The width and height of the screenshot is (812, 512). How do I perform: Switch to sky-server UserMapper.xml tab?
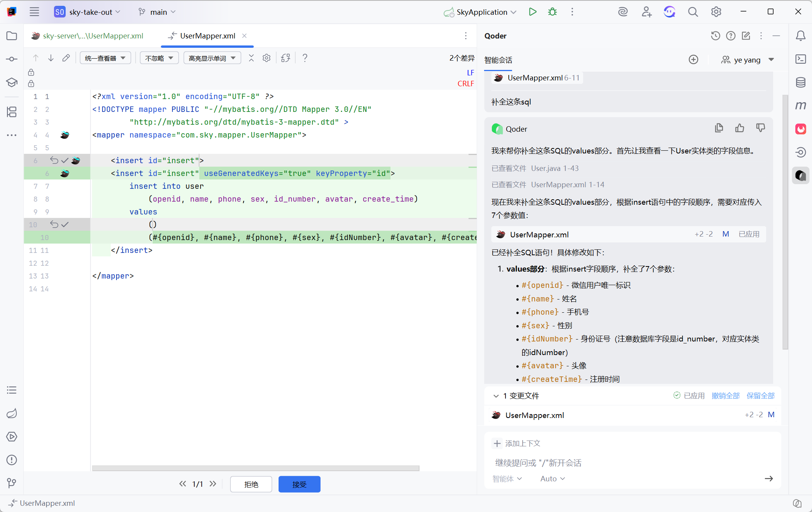click(x=92, y=36)
